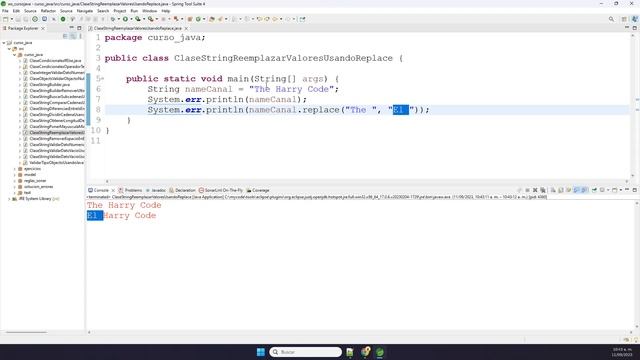640x360 pixels.
Task: Click Remove All Terminated Launches console icon
Action: (x=543, y=190)
